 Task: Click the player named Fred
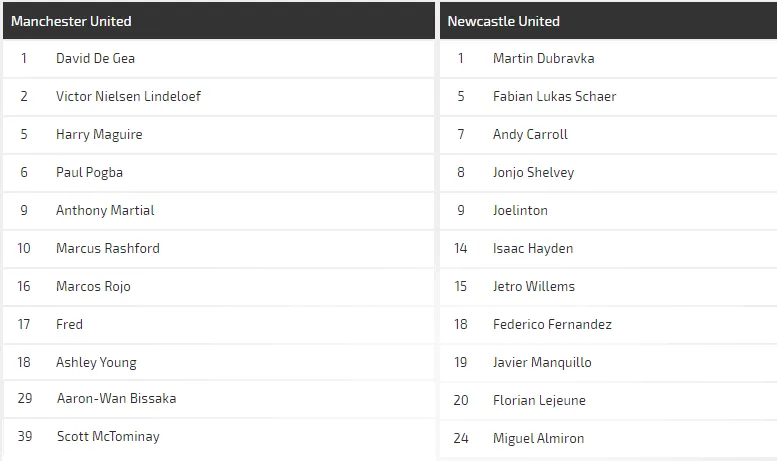pyautogui.click(x=69, y=324)
